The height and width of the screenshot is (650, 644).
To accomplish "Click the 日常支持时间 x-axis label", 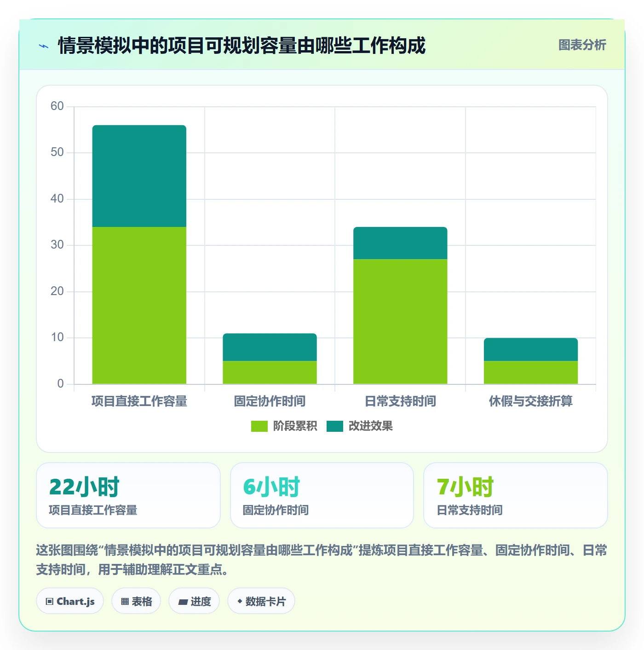I will (x=400, y=401).
